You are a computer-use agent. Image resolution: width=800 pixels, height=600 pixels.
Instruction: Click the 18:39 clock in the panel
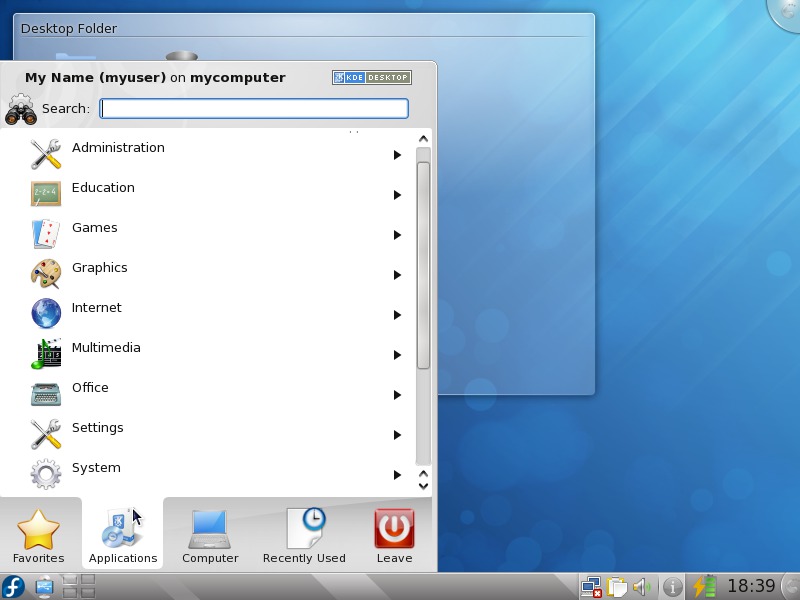(751, 586)
